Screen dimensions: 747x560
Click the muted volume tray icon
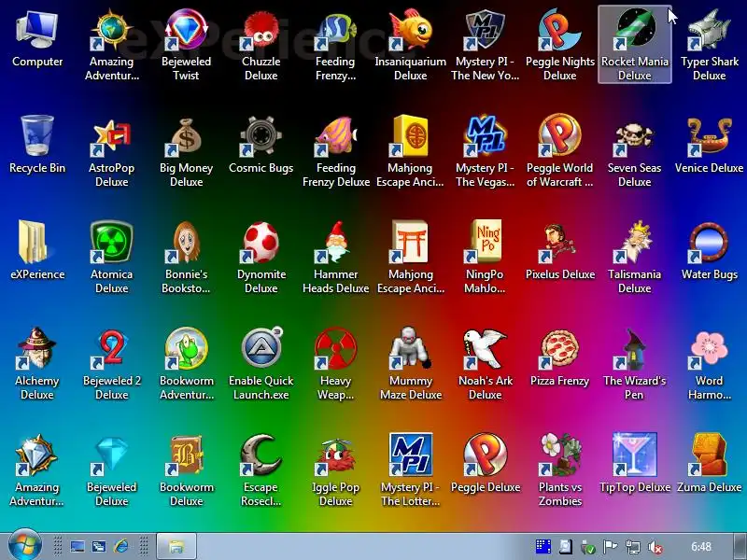656,547
